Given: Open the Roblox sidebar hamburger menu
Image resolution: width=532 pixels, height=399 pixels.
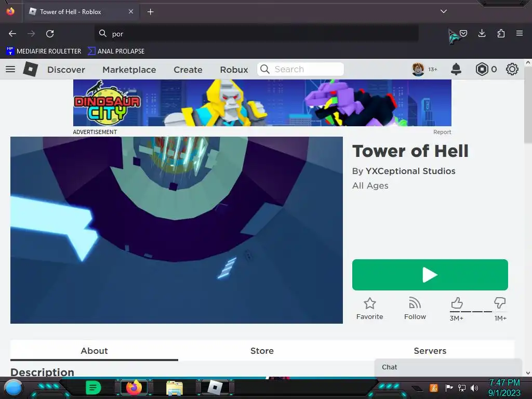Looking at the screenshot, I should [x=10, y=69].
